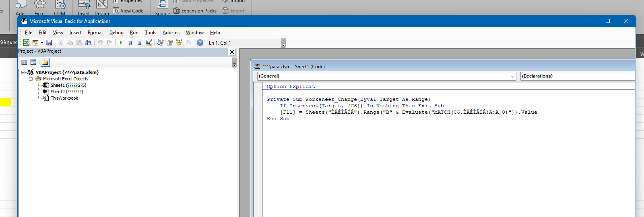Viewport: 644px width, 217px height.
Task: Open the Format menu
Action: tap(95, 33)
